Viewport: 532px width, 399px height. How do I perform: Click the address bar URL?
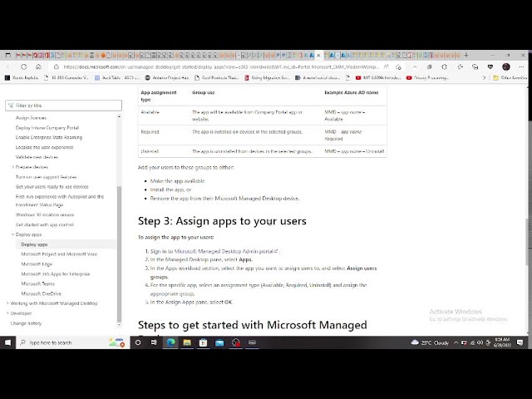(x=221, y=66)
